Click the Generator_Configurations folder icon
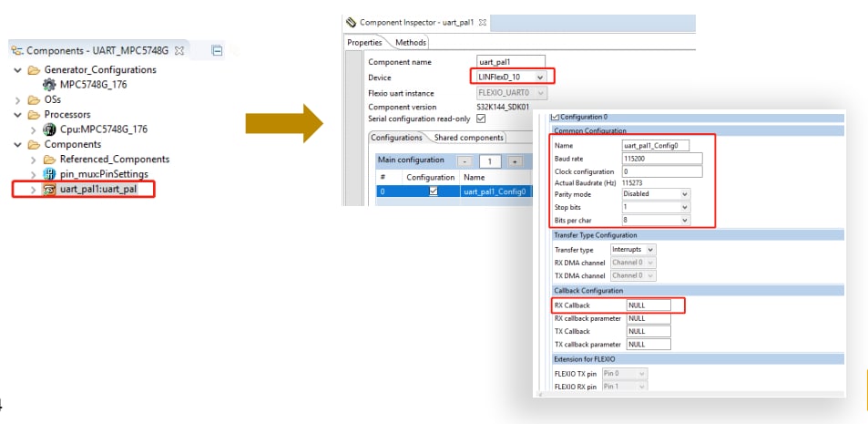The height and width of the screenshot is (424, 868). (35, 70)
